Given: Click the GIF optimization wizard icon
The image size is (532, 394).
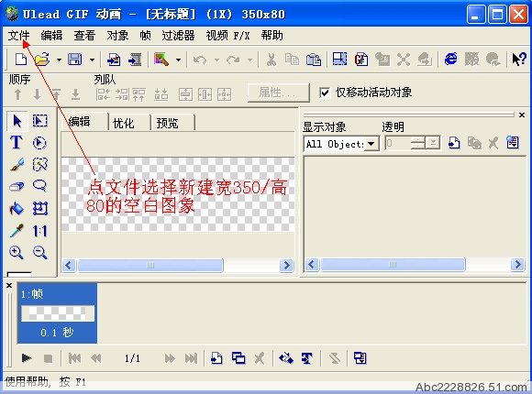Looking at the screenshot, I should pyautogui.click(x=361, y=60).
